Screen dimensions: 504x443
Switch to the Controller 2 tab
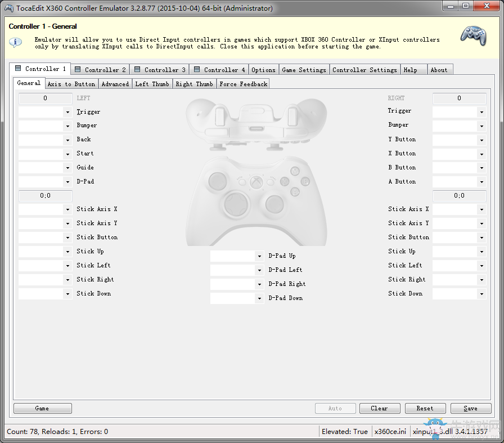coord(100,69)
